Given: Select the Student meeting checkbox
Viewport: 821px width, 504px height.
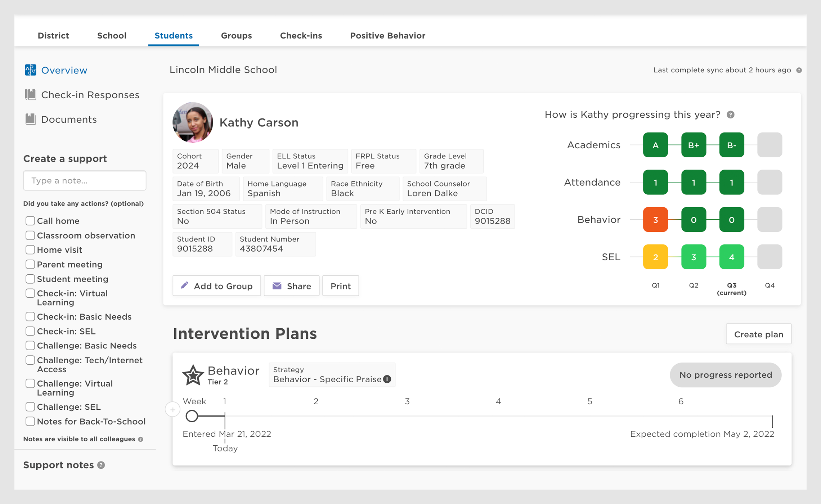Looking at the screenshot, I should tap(30, 279).
